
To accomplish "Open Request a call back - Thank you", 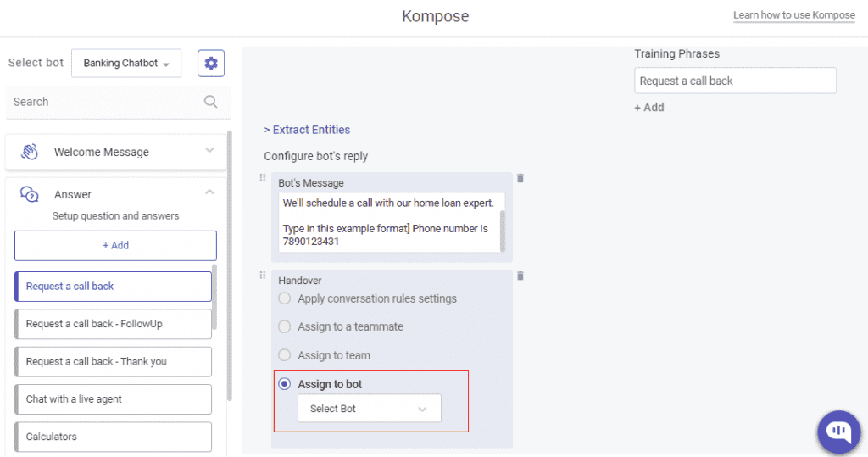I will coord(114,362).
